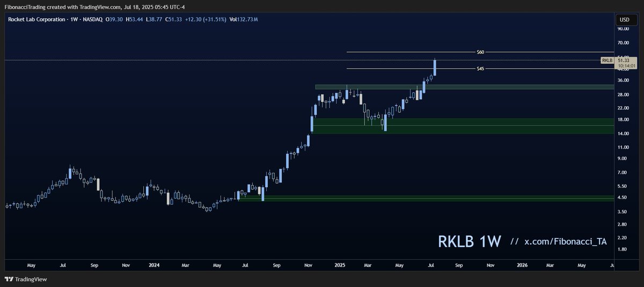Select the RKLB symbol tag on price axis
Screen dimensions: 644x287
point(608,61)
